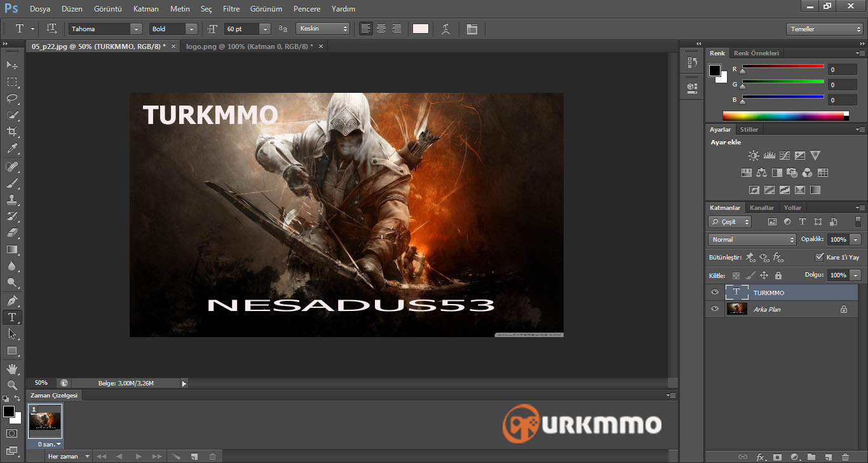Select frame 1 thumbnail in timeline
The height and width of the screenshot is (463, 868).
[45, 421]
